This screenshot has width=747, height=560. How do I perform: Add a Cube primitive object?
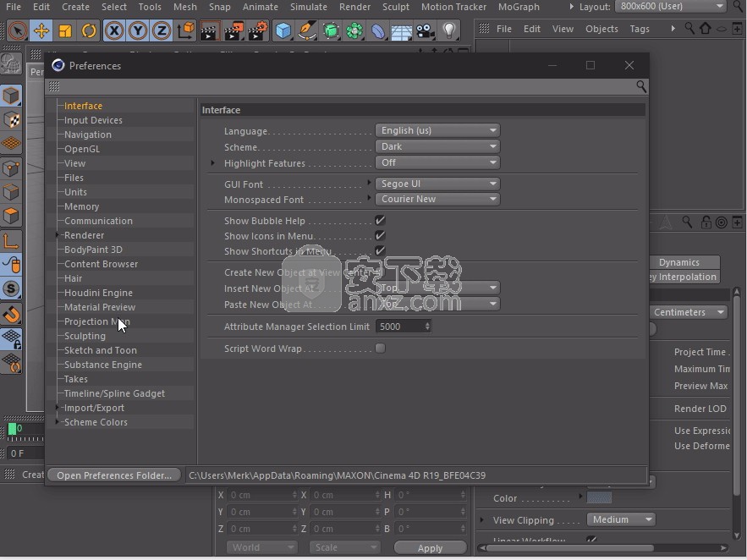point(283,31)
